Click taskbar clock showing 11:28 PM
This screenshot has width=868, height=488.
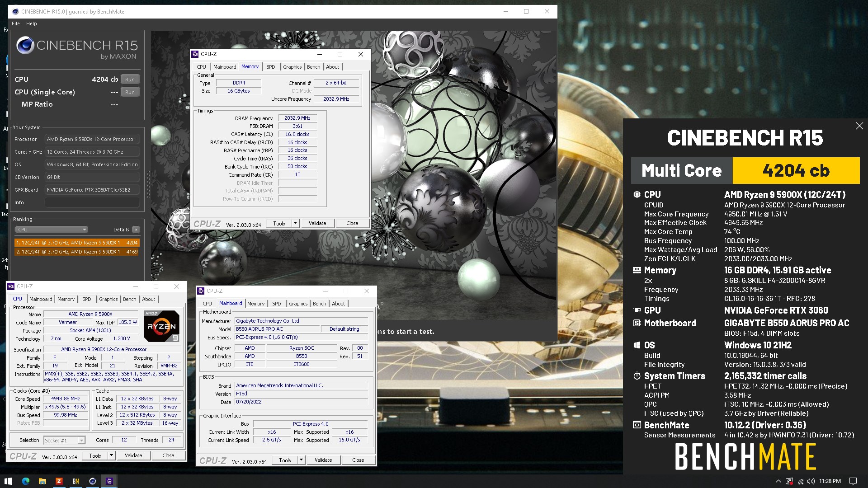pyautogui.click(x=830, y=481)
